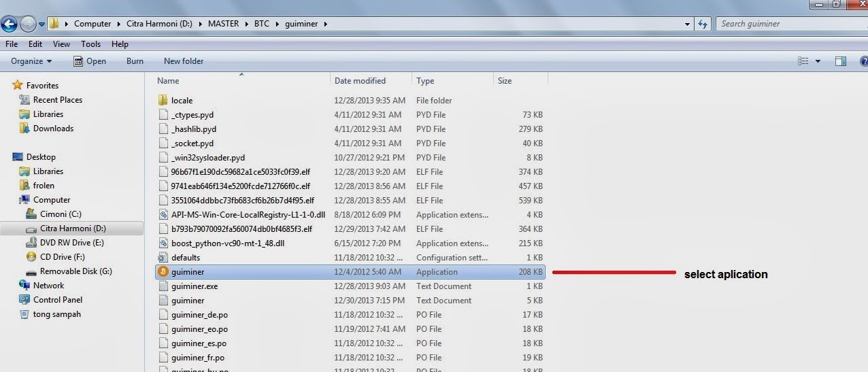Click the locale folder icon
Image resolution: width=868 pixels, height=372 pixels.
point(163,100)
